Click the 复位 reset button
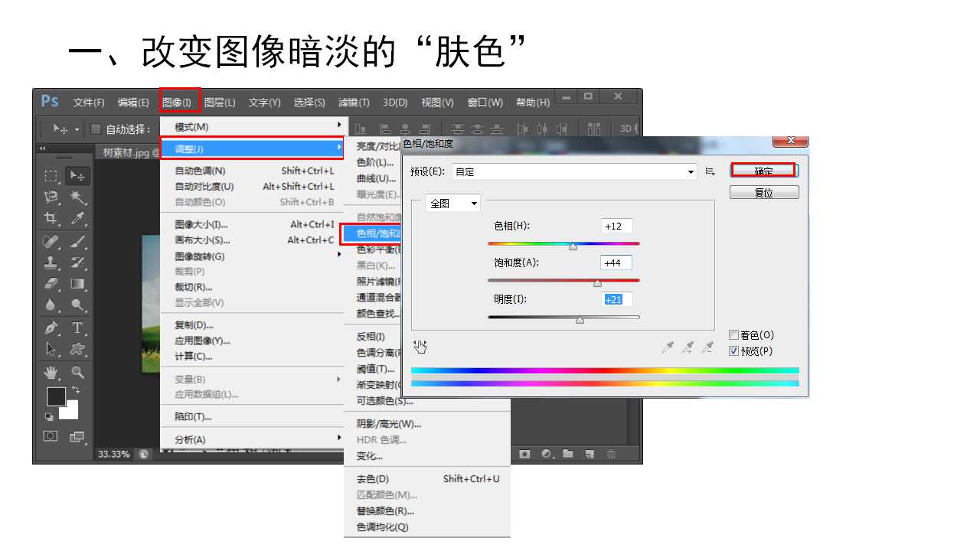980x551 pixels. 764,193
